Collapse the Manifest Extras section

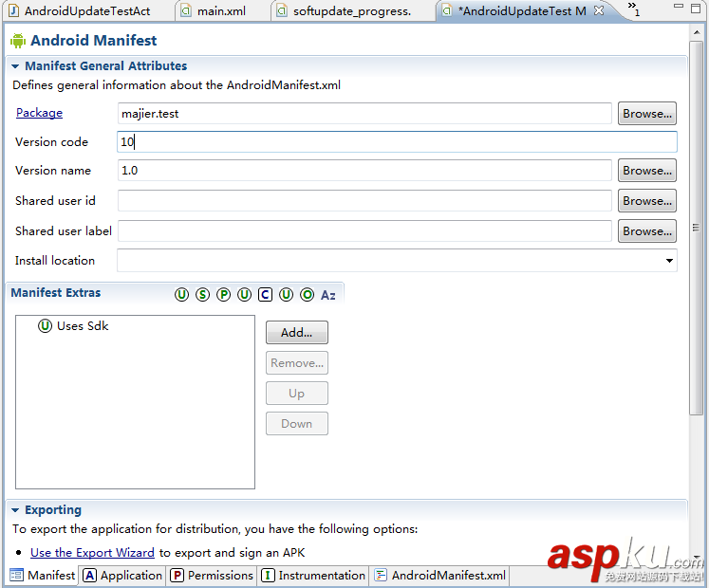55,293
